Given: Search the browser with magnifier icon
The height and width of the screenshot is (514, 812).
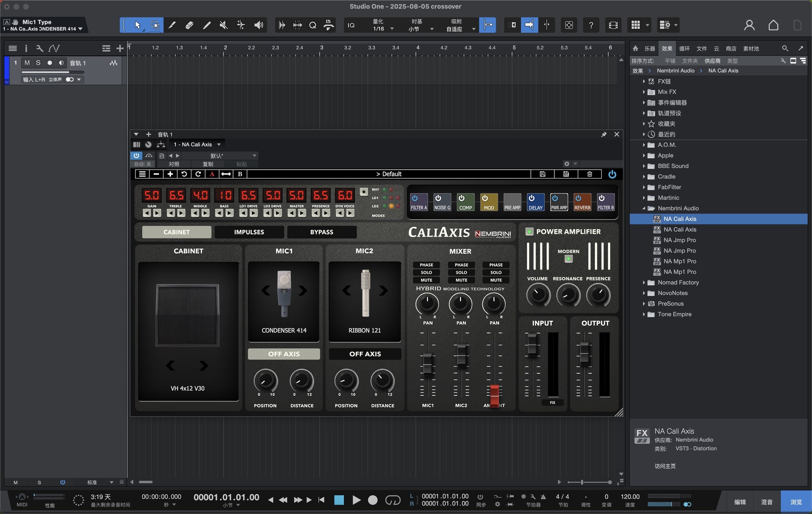Looking at the screenshot, I should pos(785,49).
